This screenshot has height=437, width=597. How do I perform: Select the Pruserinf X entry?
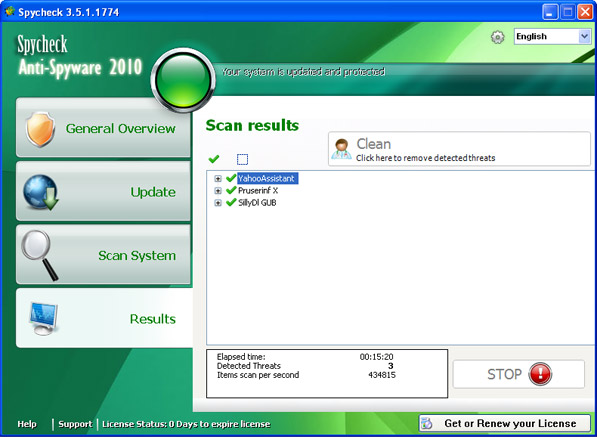[x=258, y=191]
